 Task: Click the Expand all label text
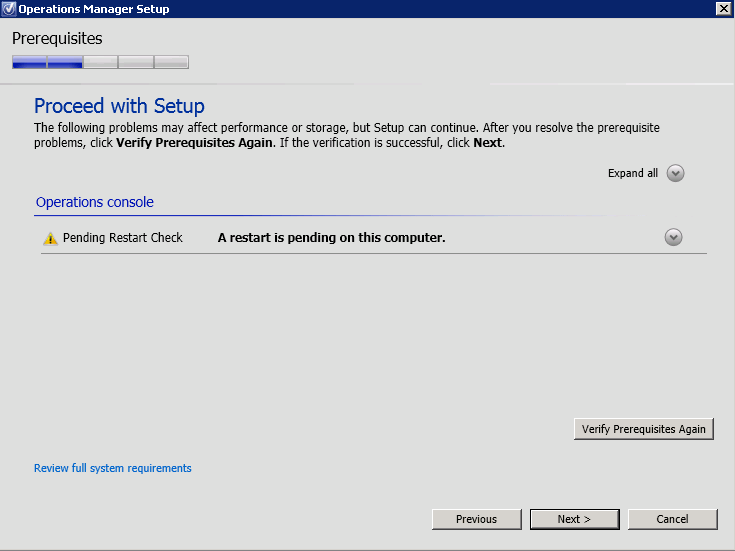tap(633, 173)
